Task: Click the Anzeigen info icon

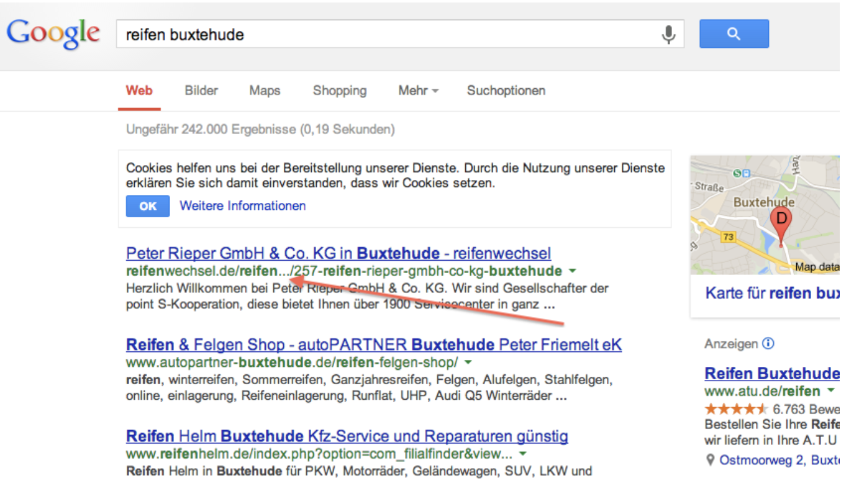Action: [768, 343]
